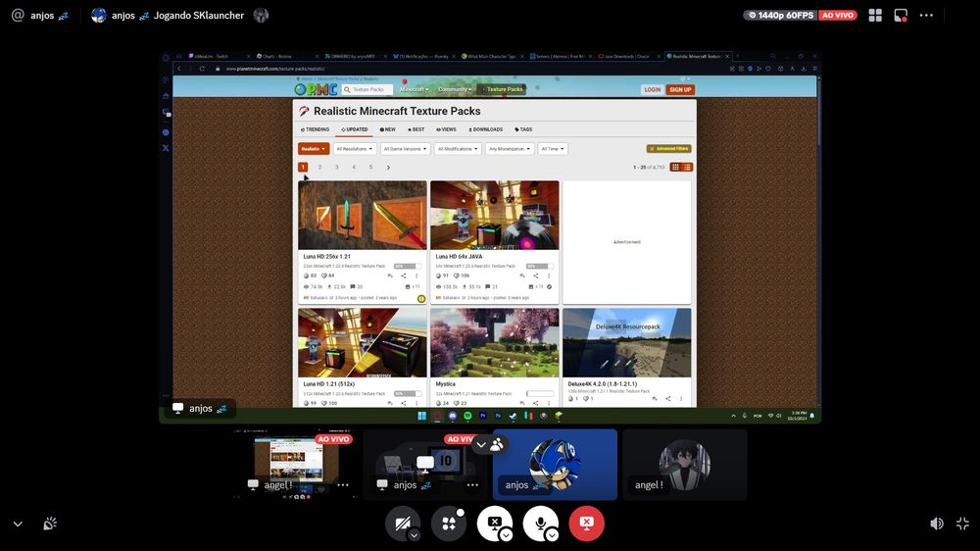
Task: Switch to the TRENDING sort tab
Action: pyautogui.click(x=315, y=129)
